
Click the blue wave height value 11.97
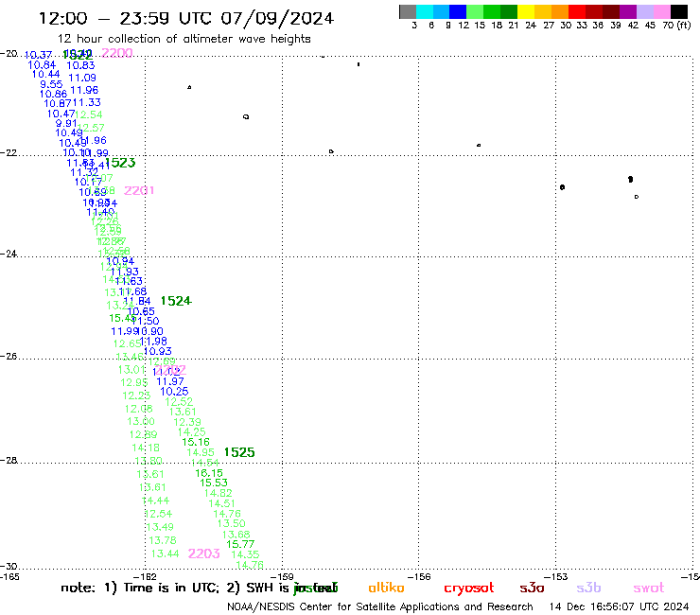click(x=170, y=381)
